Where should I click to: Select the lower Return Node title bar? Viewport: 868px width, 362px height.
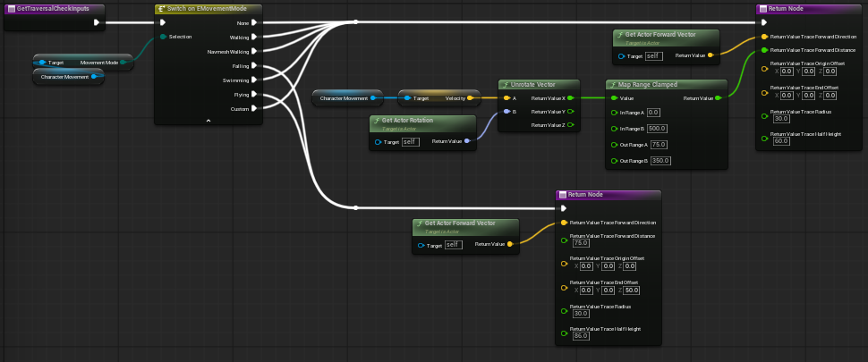[608, 195]
